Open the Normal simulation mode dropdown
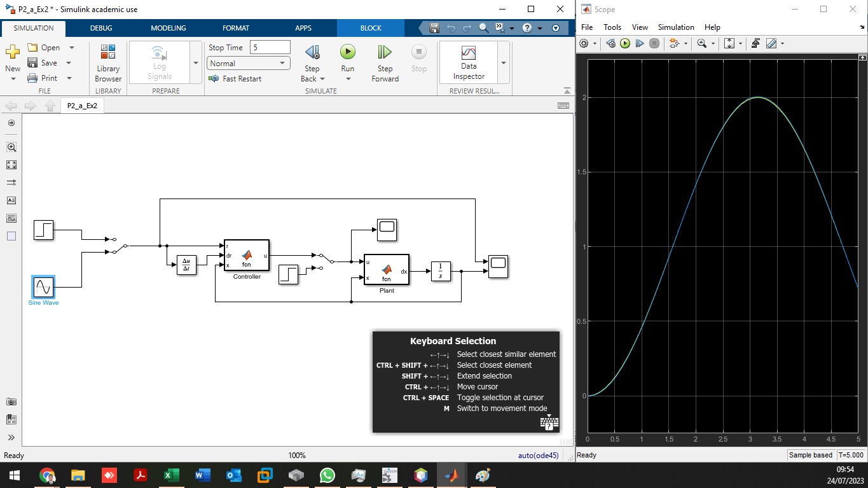 coord(249,64)
